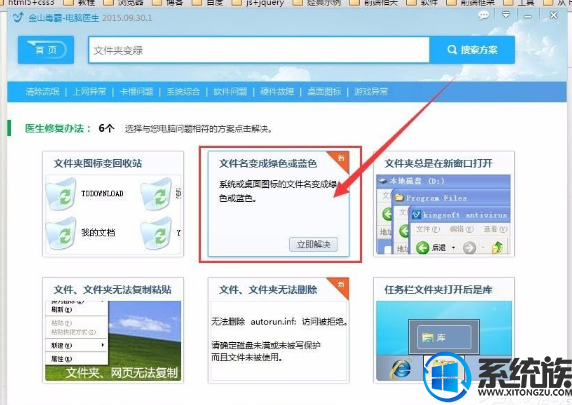Select the 清除流氓 category tab
Image resolution: width=572 pixels, height=405 pixels.
click(x=42, y=92)
